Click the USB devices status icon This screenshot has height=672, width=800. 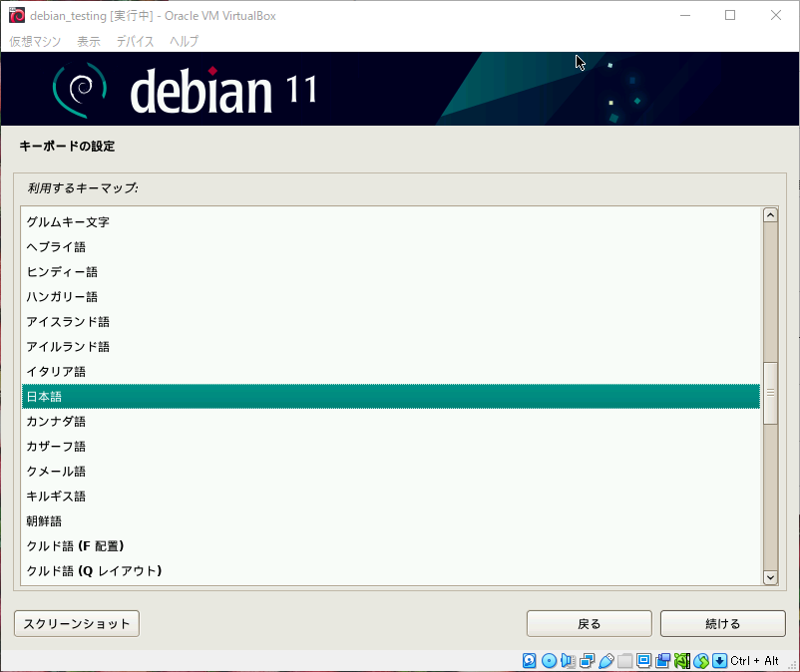pos(606,661)
